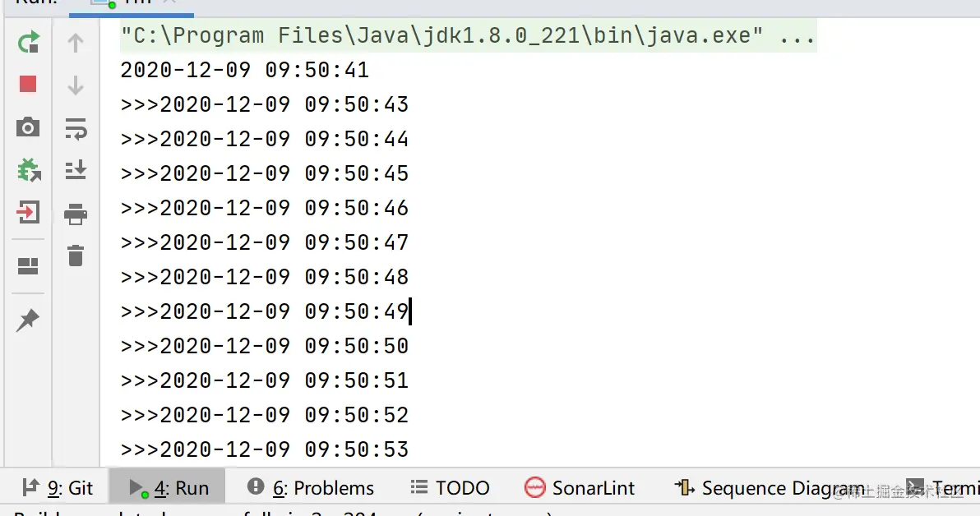Print the console output
The width and height of the screenshot is (980, 516).
(76, 214)
